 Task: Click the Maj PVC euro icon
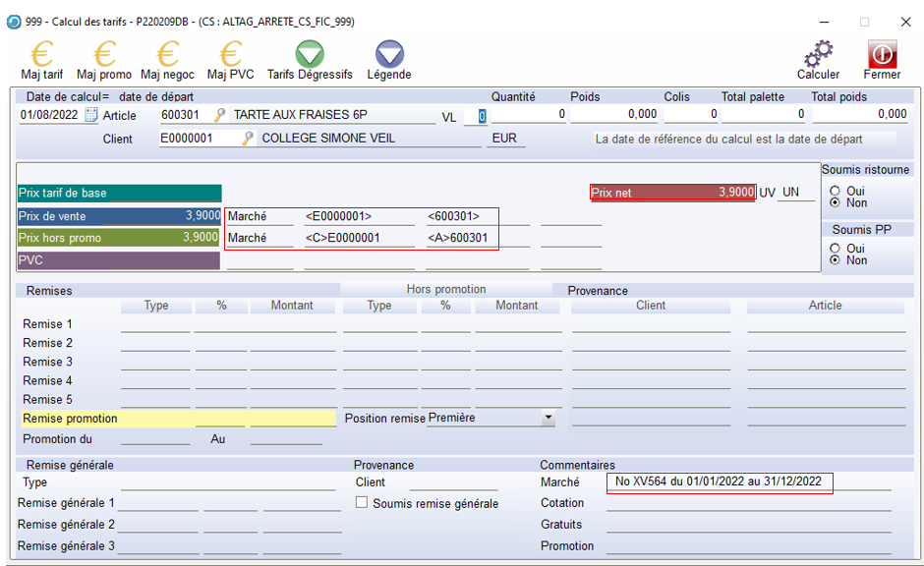point(230,55)
